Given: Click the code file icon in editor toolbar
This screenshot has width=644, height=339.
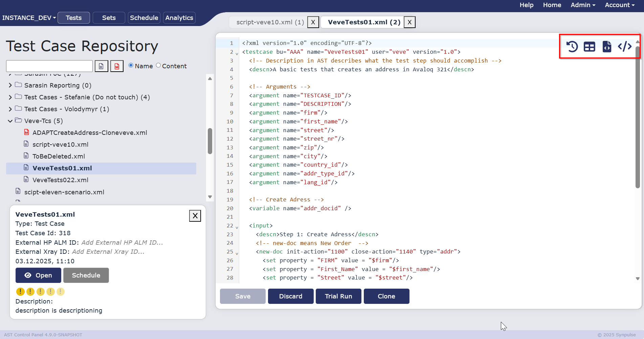Looking at the screenshot, I should point(607,47).
